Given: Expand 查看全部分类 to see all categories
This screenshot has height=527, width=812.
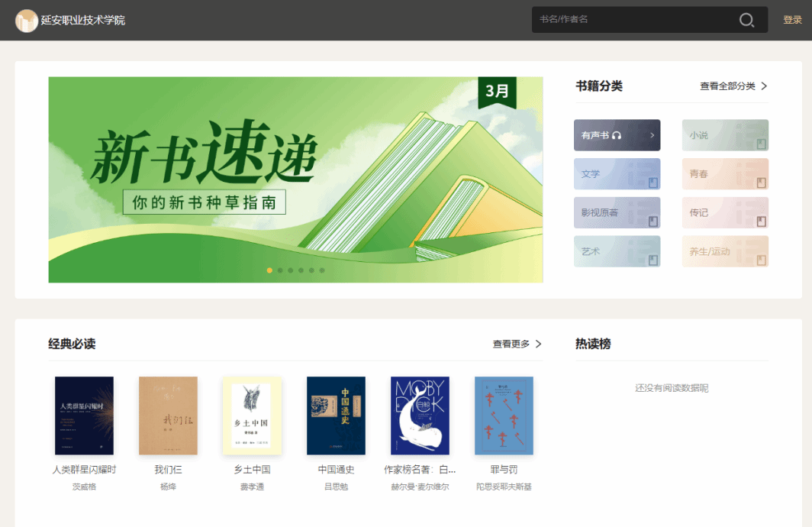Looking at the screenshot, I should pyautogui.click(x=733, y=86).
